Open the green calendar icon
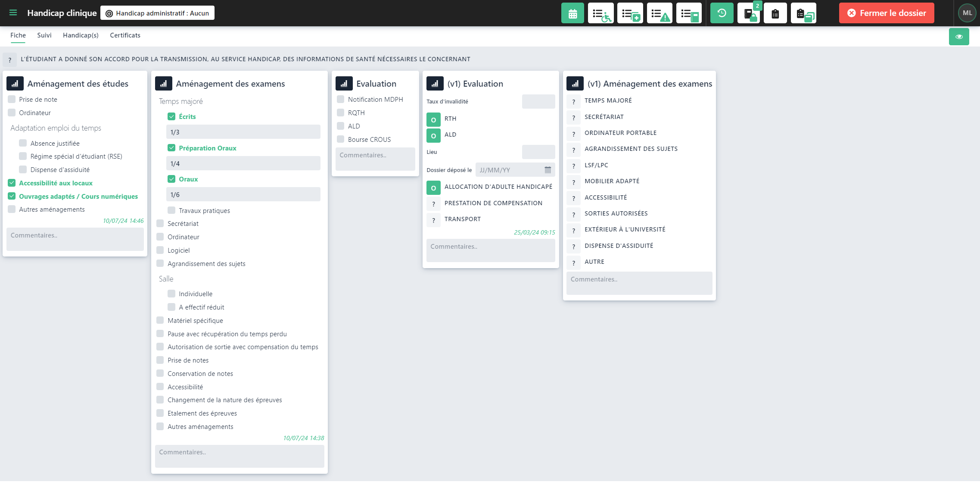Screen dimensions: 980x488 click(x=572, y=13)
